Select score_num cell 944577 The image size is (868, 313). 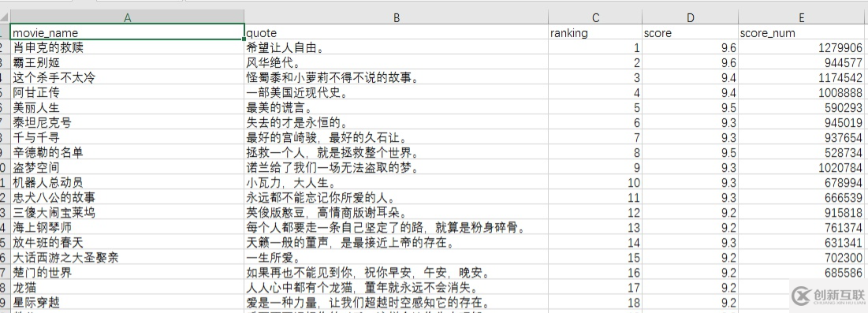[x=802, y=63]
